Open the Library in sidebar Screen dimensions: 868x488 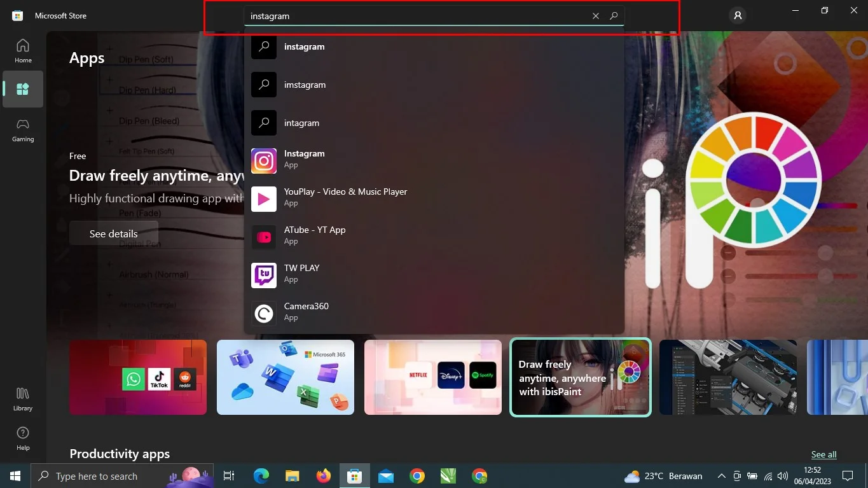click(23, 399)
